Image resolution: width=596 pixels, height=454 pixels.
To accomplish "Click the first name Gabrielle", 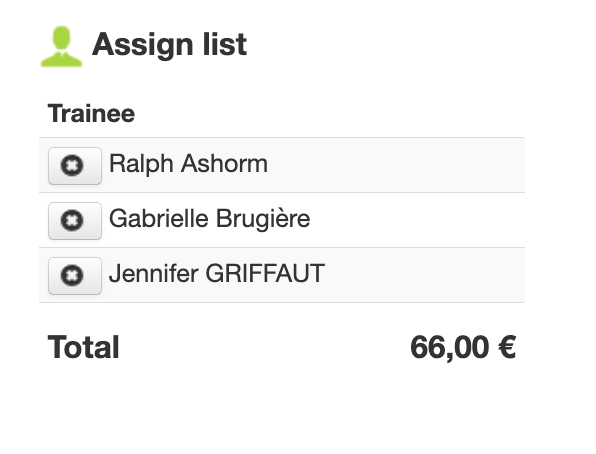I will tap(159, 219).
